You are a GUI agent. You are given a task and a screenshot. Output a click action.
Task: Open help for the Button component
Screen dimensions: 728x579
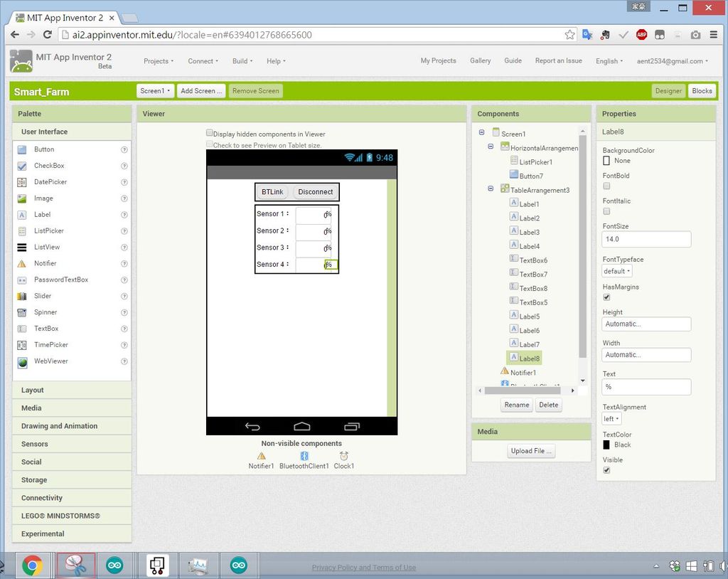pyautogui.click(x=124, y=149)
